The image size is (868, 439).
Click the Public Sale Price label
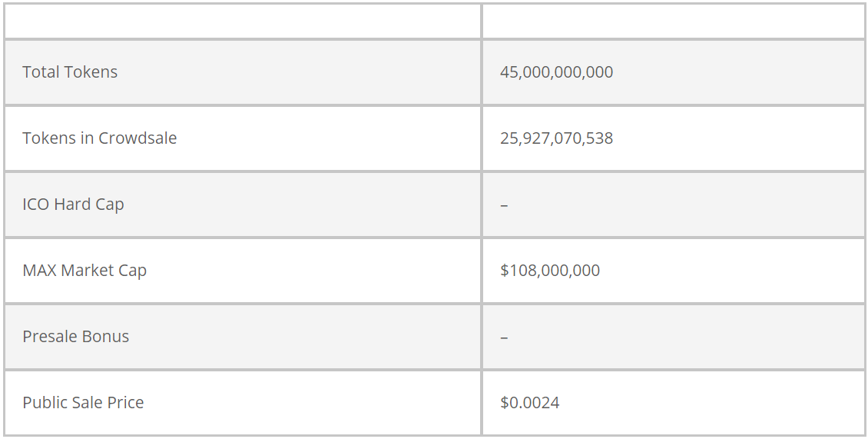[83, 402]
